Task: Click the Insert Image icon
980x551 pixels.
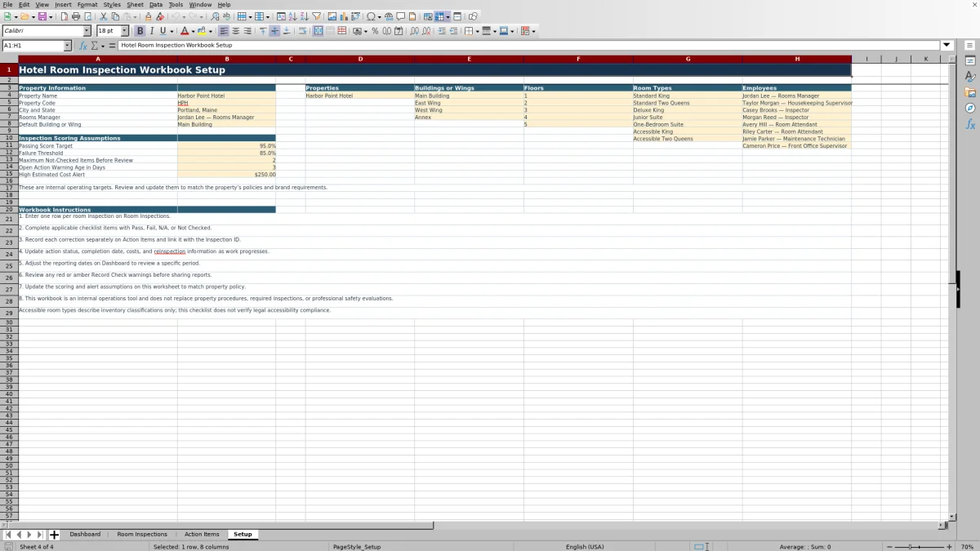Action: [332, 16]
